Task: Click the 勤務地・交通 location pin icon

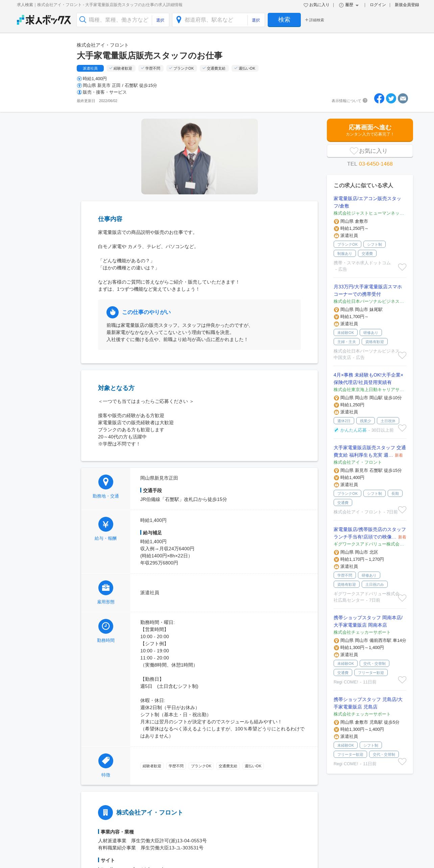Action: click(x=106, y=482)
